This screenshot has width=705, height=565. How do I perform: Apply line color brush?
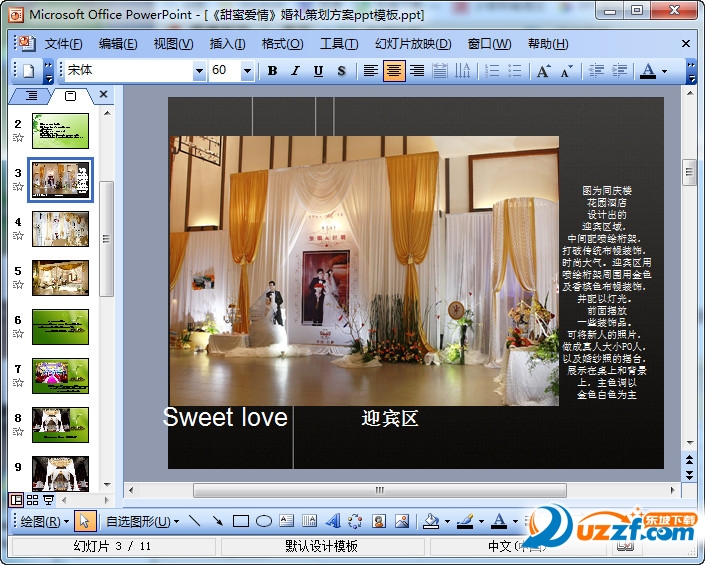coord(465,521)
